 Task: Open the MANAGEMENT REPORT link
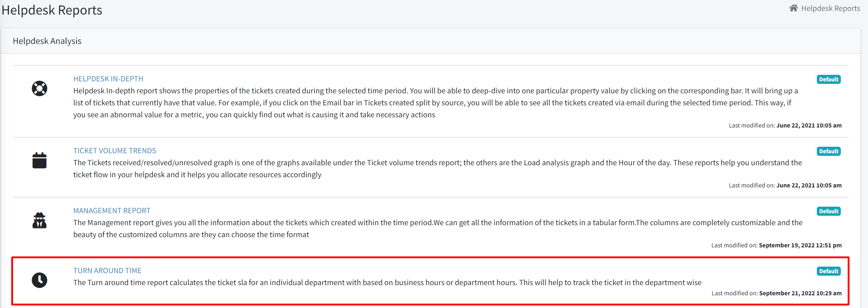112,211
